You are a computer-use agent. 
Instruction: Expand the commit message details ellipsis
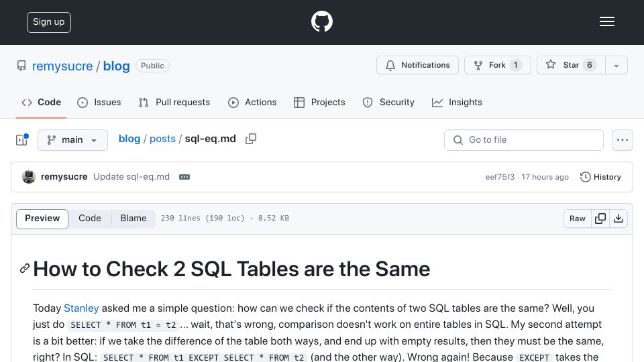coord(184,177)
